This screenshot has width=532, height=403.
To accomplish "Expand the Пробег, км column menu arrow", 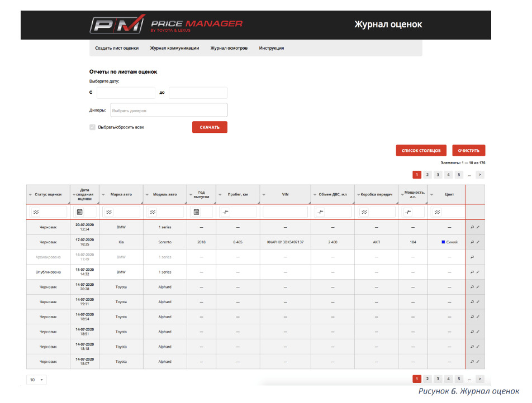I will 220,195.
